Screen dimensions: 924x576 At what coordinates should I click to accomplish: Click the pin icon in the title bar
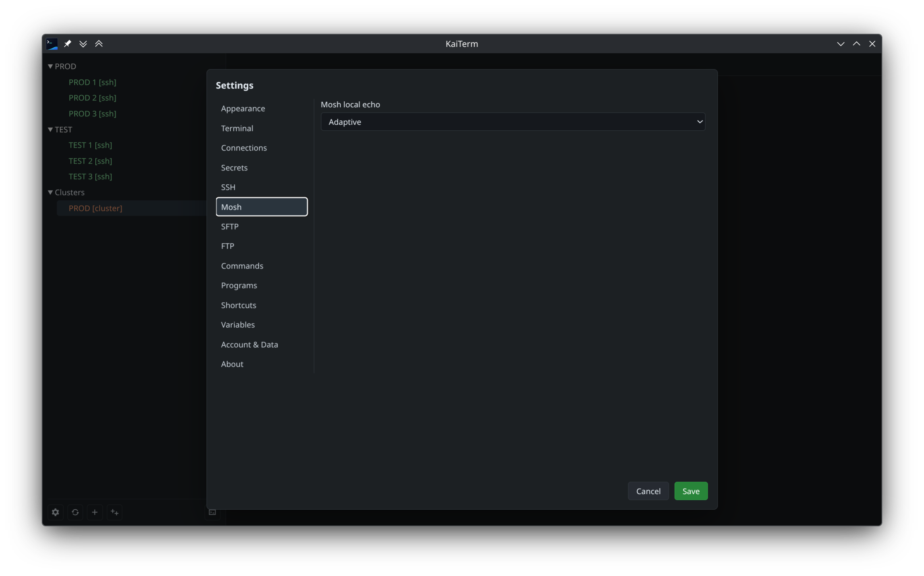coord(68,44)
